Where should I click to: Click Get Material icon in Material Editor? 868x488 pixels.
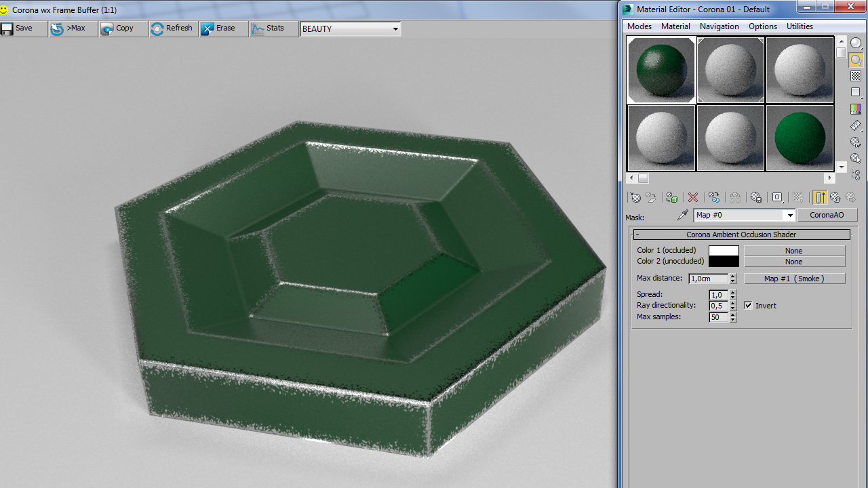(x=635, y=197)
